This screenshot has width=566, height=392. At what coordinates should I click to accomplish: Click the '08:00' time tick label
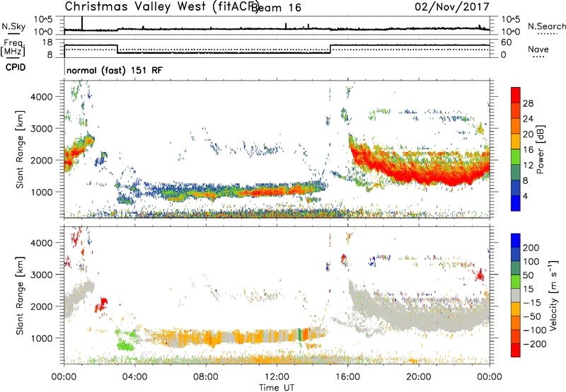click(x=206, y=377)
